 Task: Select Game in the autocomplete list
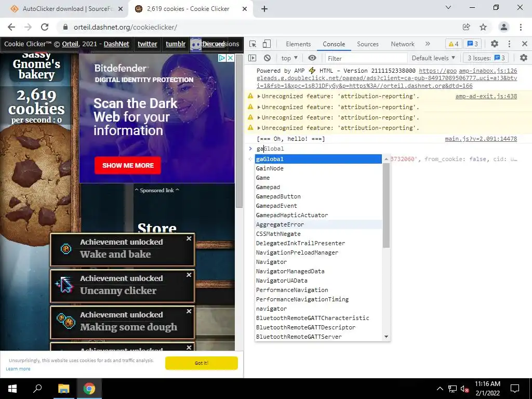(x=318, y=178)
